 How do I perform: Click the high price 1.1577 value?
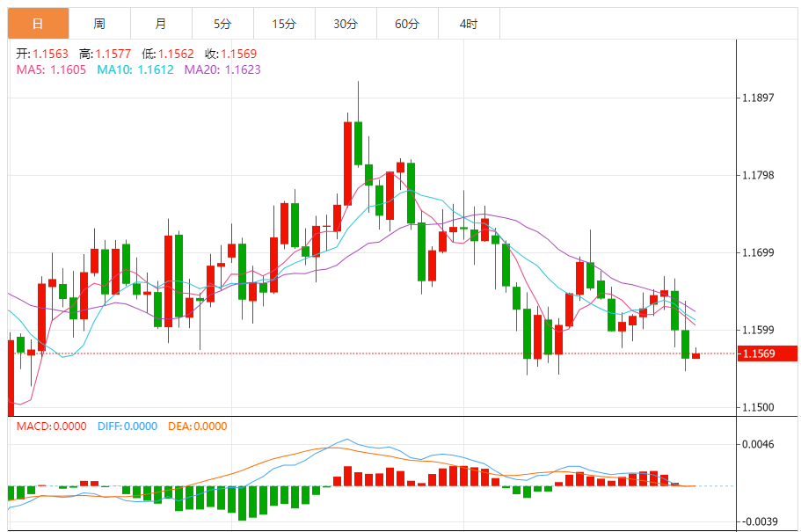[113, 54]
